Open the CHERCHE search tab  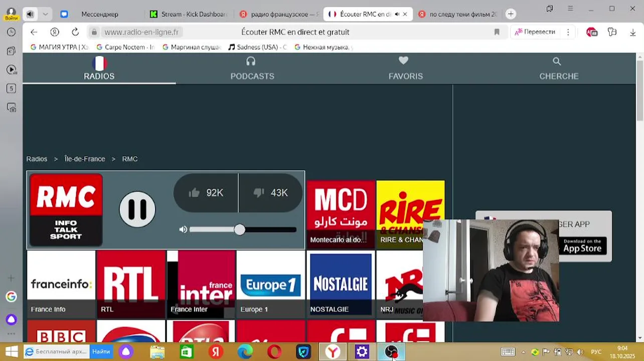click(x=559, y=68)
